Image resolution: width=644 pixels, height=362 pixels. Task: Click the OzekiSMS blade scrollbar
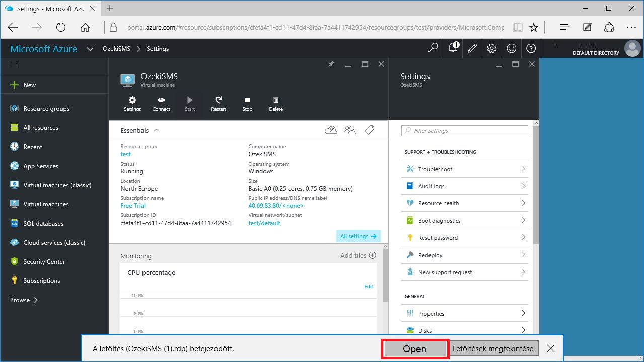coord(386,274)
